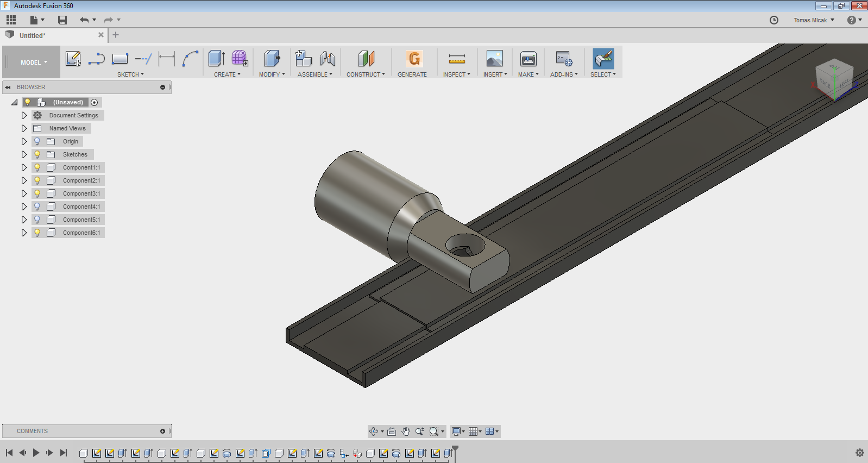
Task: Select Component6:1 in the browser
Action: (x=81, y=233)
